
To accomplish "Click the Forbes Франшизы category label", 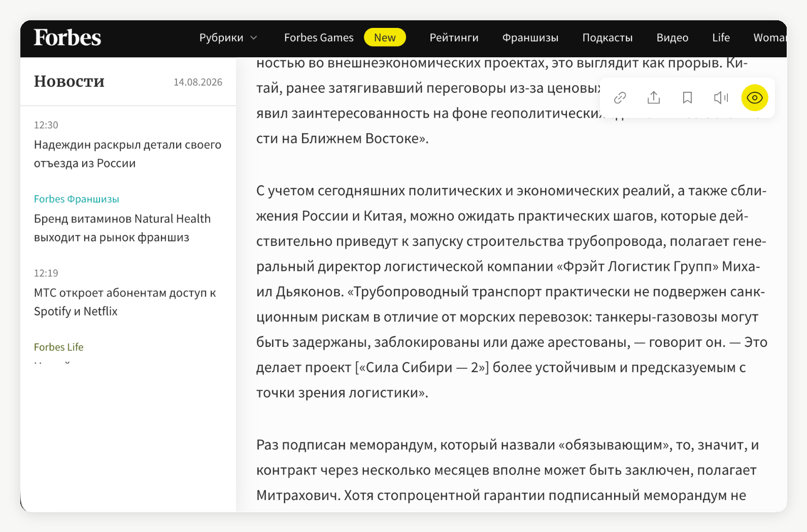I will pos(77,199).
